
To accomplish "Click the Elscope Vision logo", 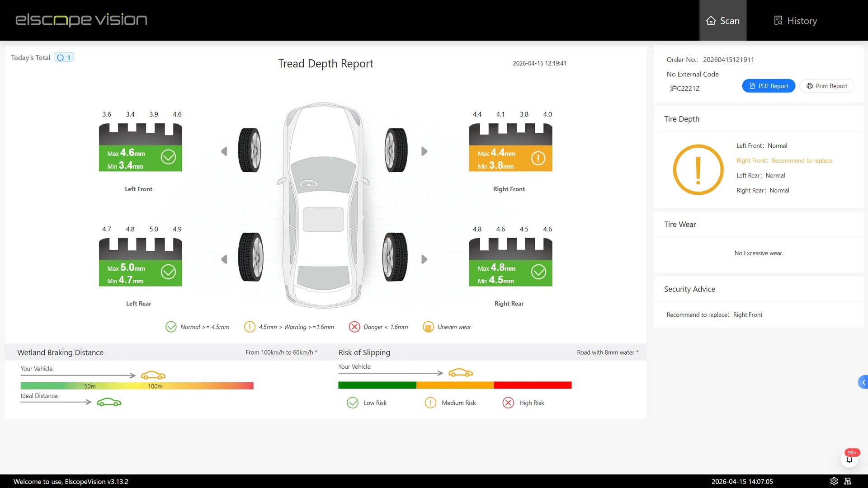I will tap(81, 20).
